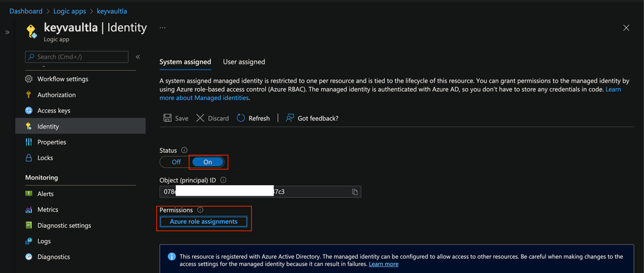Click the Got feedback person icon

290,118
